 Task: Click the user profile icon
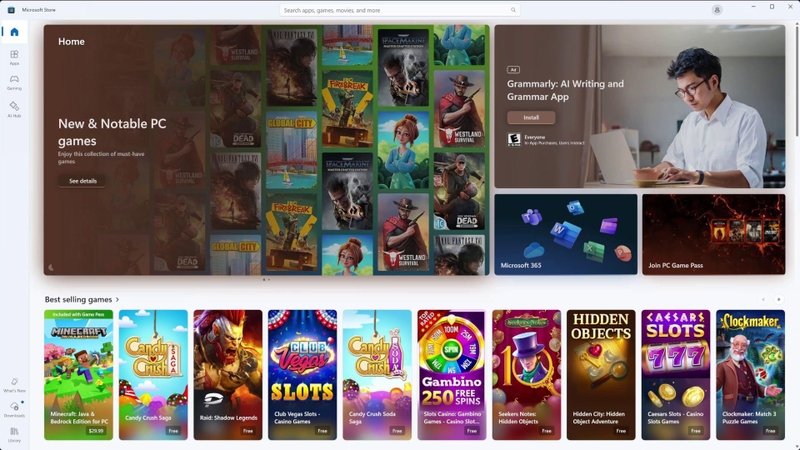[x=717, y=10]
